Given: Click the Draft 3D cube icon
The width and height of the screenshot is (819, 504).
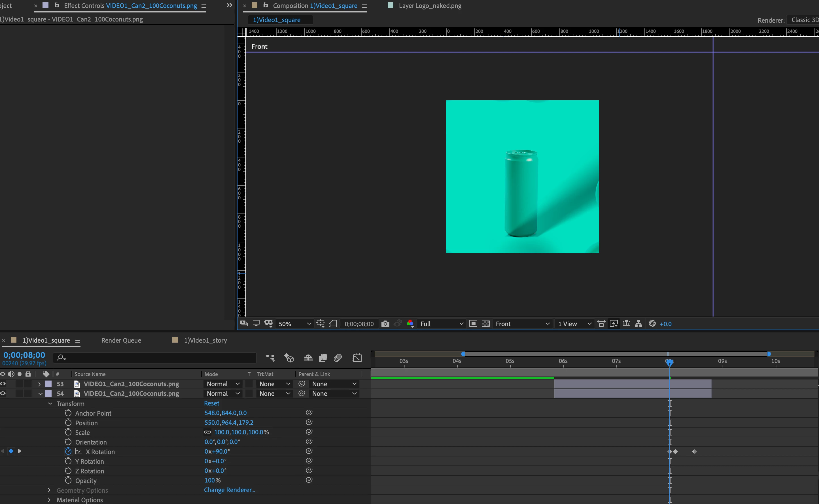Looking at the screenshot, I should tap(289, 358).
